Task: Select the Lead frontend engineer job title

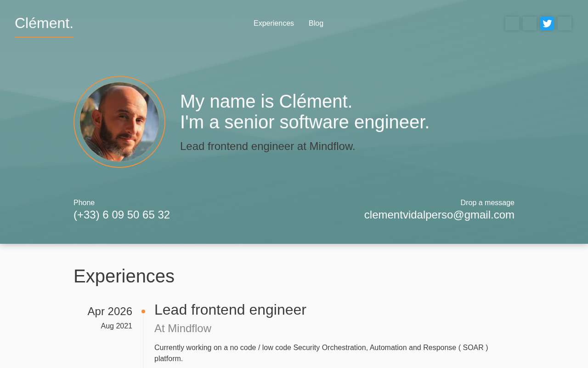Action: 230,310
